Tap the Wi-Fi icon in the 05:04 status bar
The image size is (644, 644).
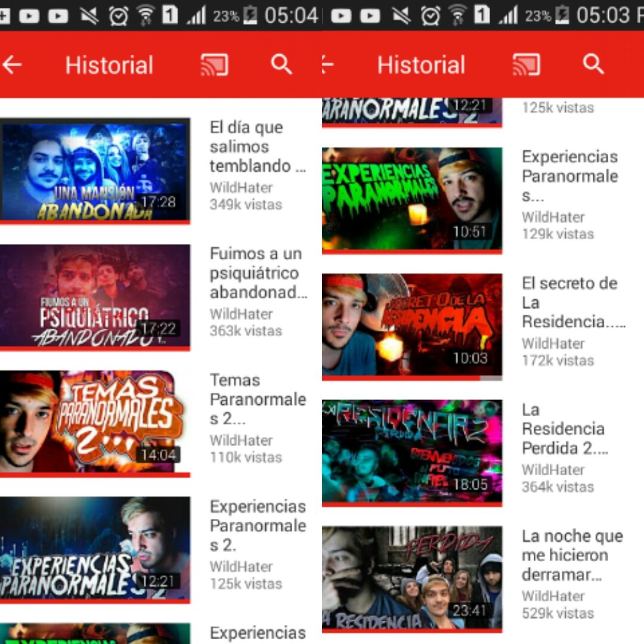(x=145, y=15)
